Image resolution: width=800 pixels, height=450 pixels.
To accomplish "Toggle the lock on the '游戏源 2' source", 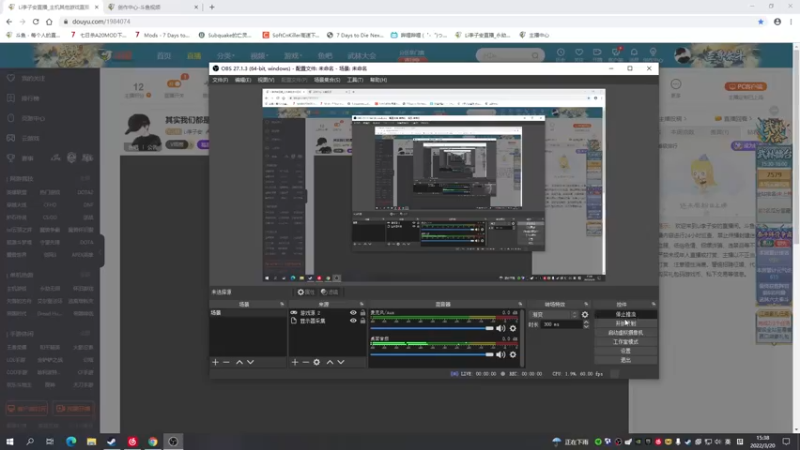I will click(363, 313).
